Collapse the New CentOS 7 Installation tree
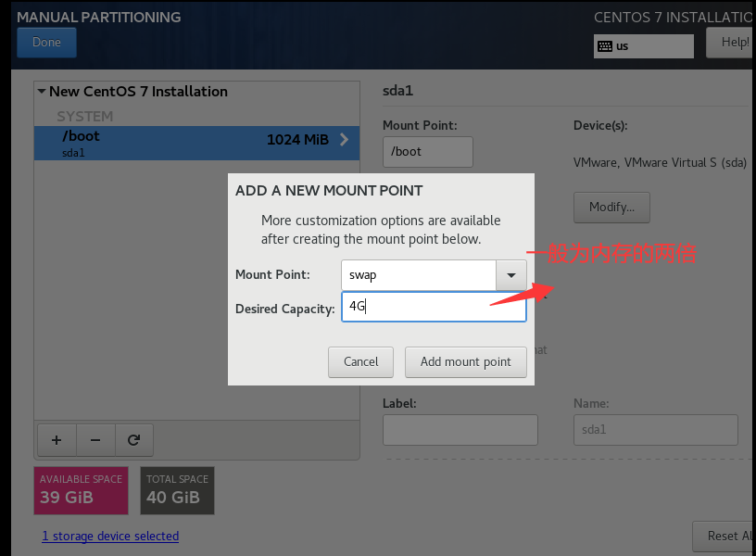The width and height of the screenshot is (756, 556). [42, 91]
